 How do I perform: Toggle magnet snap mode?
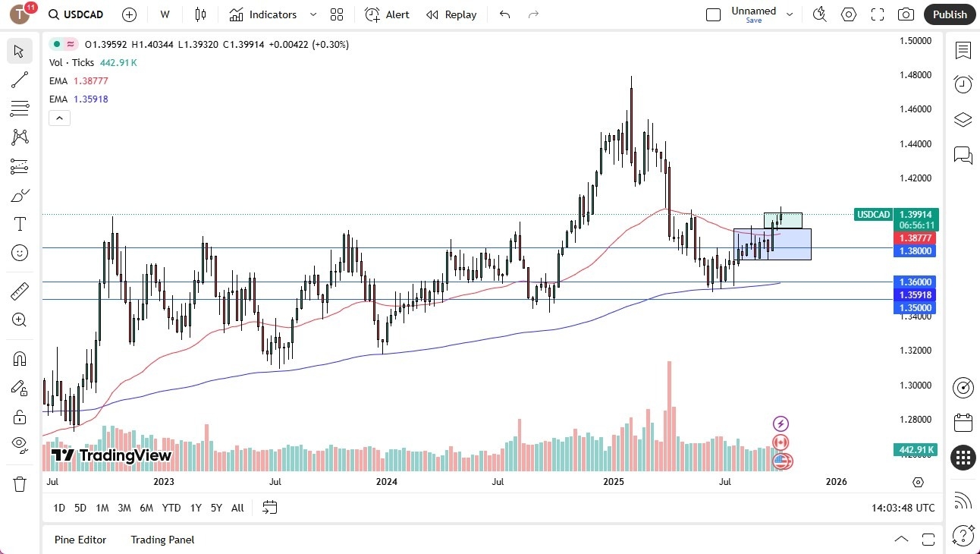[19, 358]
